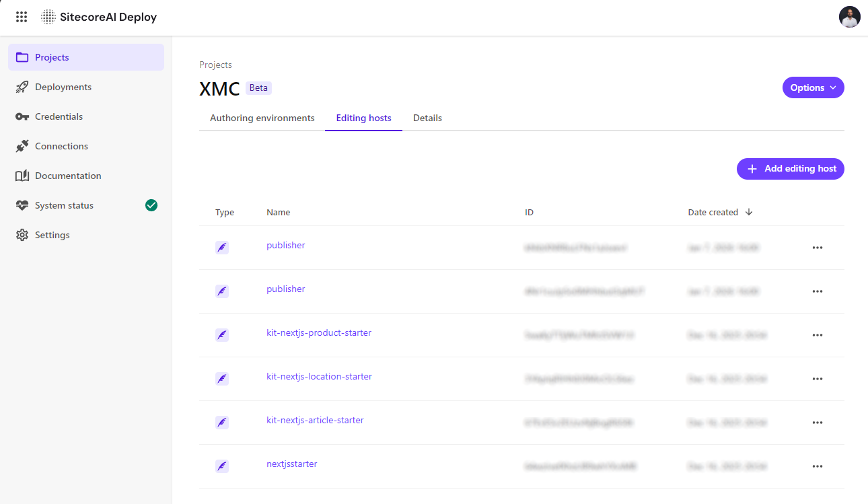Open the first publisher editing host

click(285, 245)
